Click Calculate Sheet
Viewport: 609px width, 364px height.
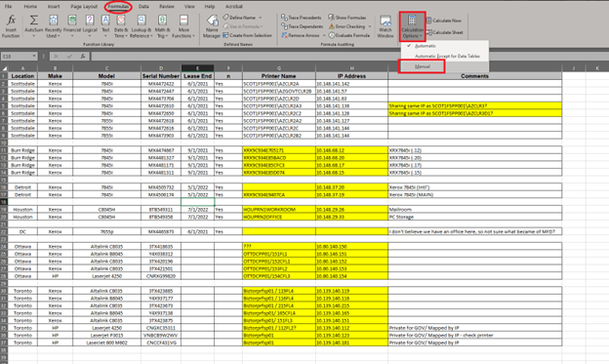445,32
